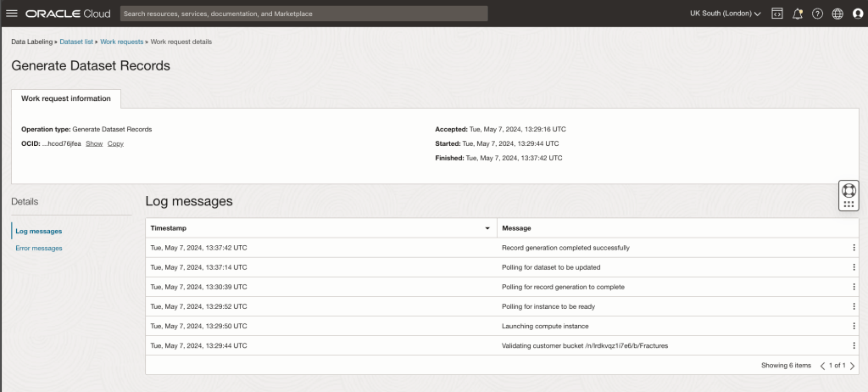
Task: Open Cloud Shell developer tools icon
Action: [777, 14]
